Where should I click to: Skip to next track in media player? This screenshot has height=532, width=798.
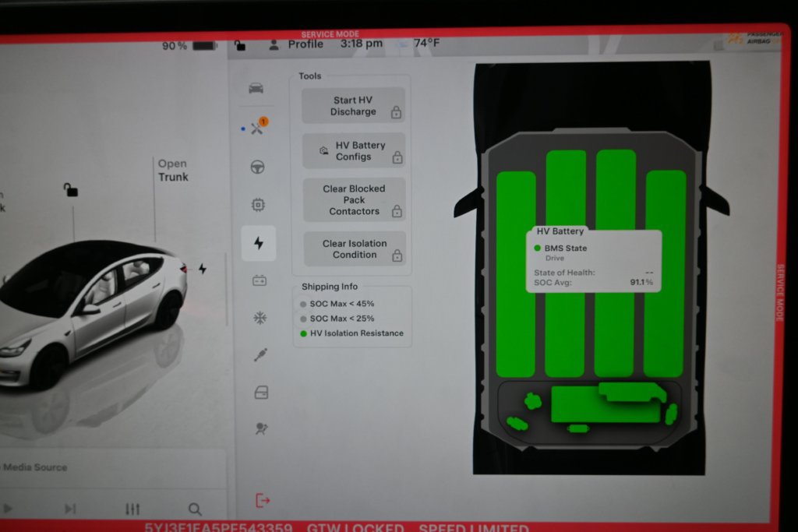70,509
